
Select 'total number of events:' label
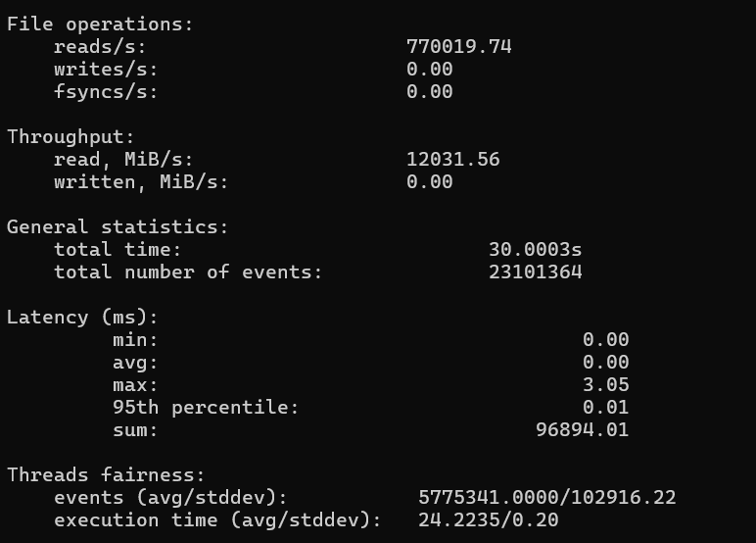[x=188, y=272]
